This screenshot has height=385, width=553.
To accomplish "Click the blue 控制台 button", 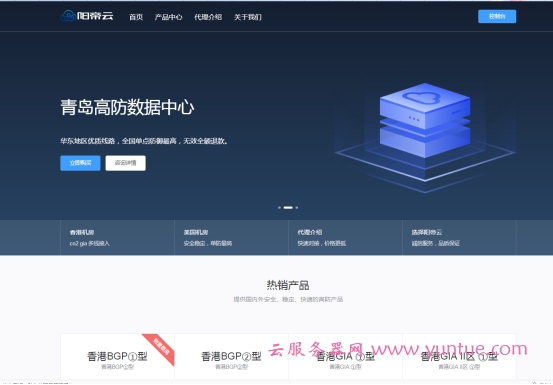I will tap(497, 17).
